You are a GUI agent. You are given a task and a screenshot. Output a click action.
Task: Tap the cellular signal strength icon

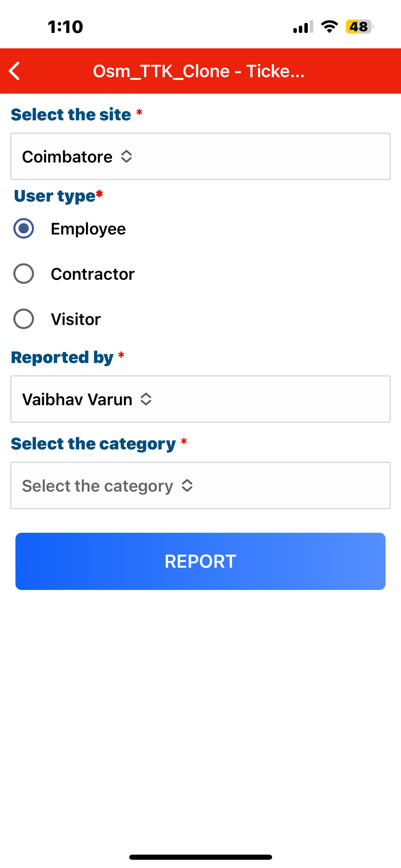pyautogui.click(x=303, y=27)
